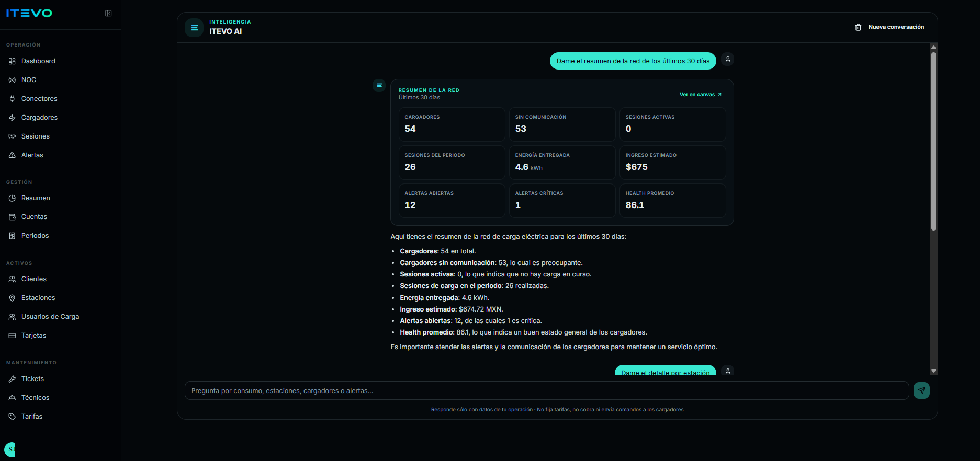The height and width of the screenshot is (461, 980).
Task: Click the Cuentas wallet icon
Action: tap(12, 217)
